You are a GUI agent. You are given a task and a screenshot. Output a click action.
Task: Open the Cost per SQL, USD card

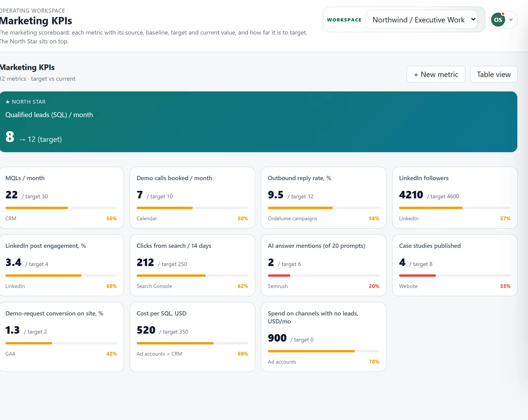pyautogui.click(x=192, y=337)
